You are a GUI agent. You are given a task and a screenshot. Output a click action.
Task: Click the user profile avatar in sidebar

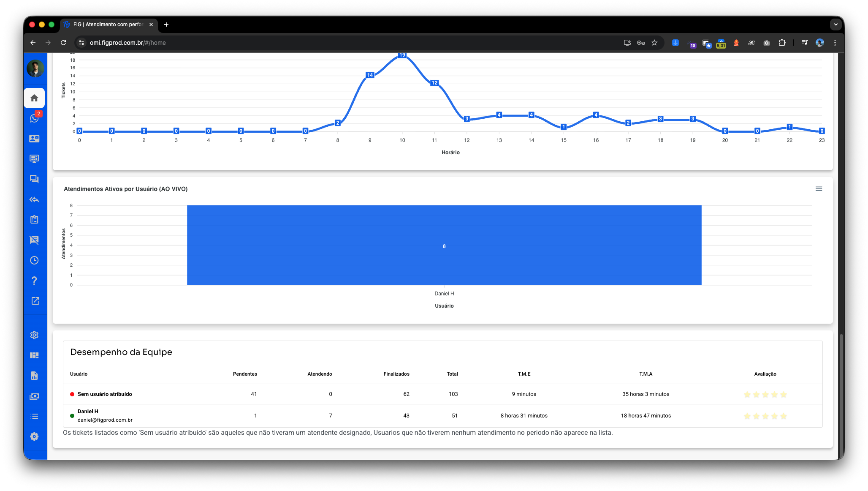click(x=35, y=68)
